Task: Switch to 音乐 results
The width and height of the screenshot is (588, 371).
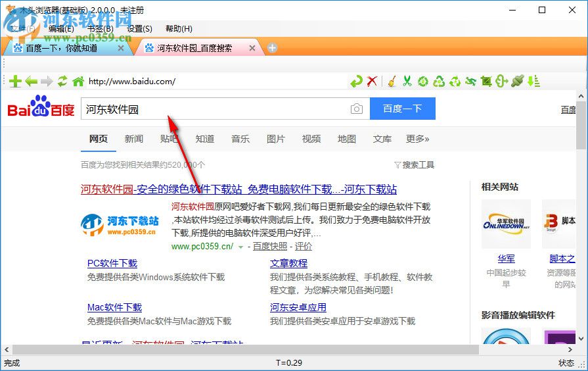Action: click(240, 139)
